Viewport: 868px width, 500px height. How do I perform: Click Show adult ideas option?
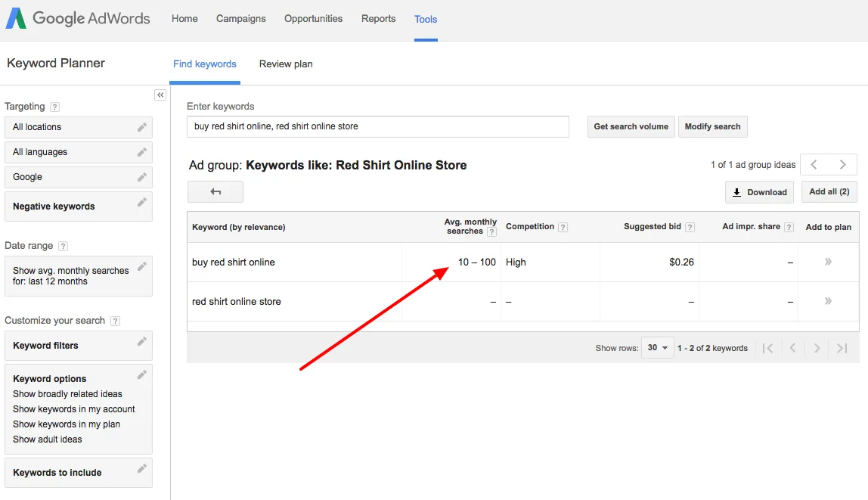[48, 439]
